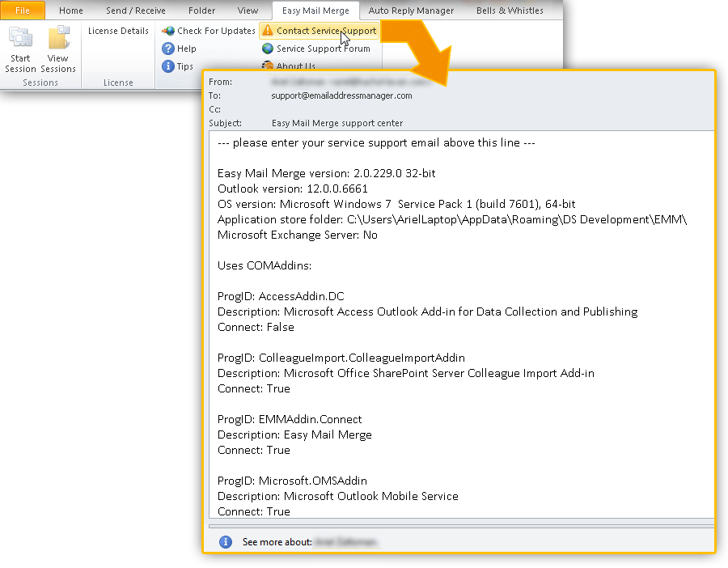Open the Send / Receive tab
The width and height of the screenshot is (728, 568).
point(136,11)
